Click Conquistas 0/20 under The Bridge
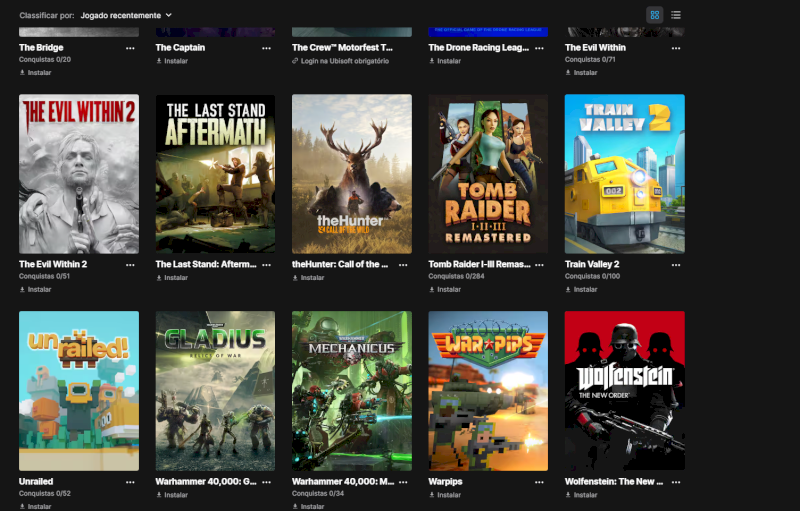 (45, 59)
